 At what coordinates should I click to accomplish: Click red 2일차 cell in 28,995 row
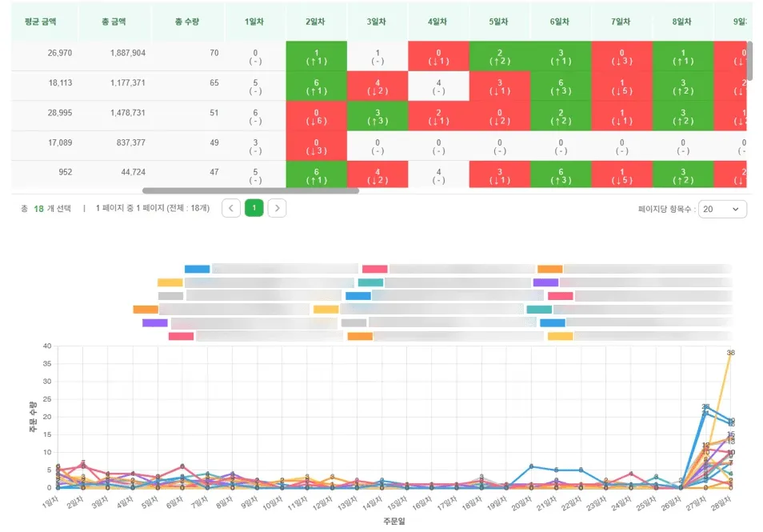click(316, 116)
